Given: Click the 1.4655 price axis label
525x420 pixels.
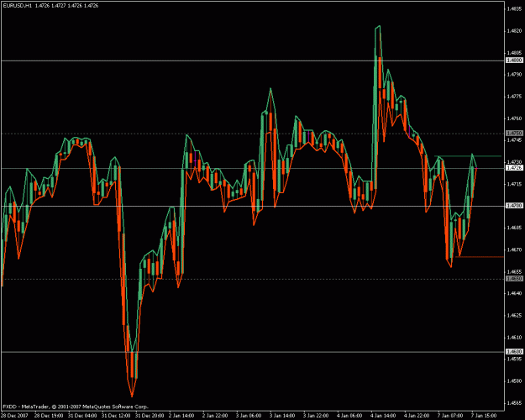Looking at the screenshot, I should pyautogui.click(x=514, y=271).
